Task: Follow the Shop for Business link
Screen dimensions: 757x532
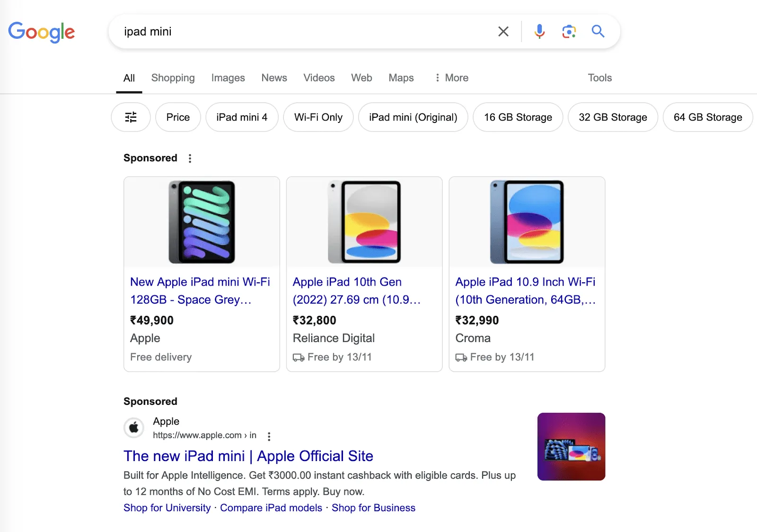Action: (x=373, y=508)
